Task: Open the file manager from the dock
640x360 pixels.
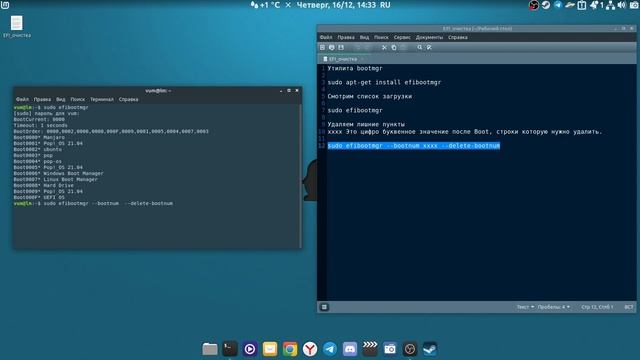Action: click(210, 349)
